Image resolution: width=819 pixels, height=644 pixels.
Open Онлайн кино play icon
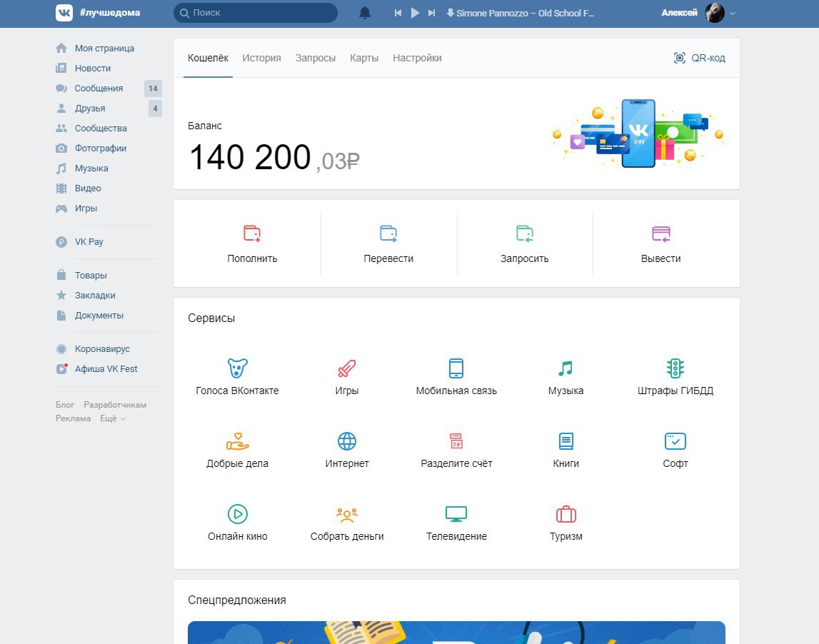click(238, 514)
